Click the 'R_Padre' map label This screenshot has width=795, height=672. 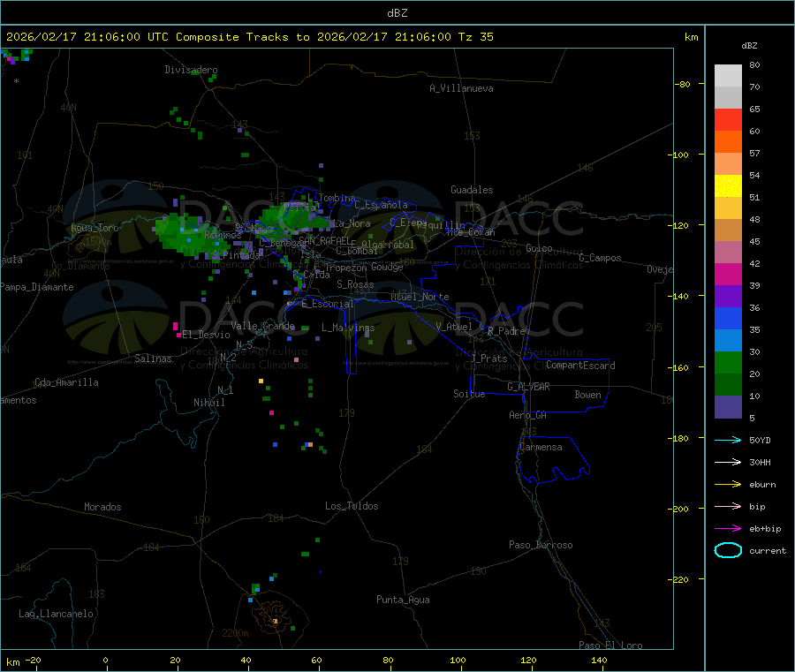[506, 331]
